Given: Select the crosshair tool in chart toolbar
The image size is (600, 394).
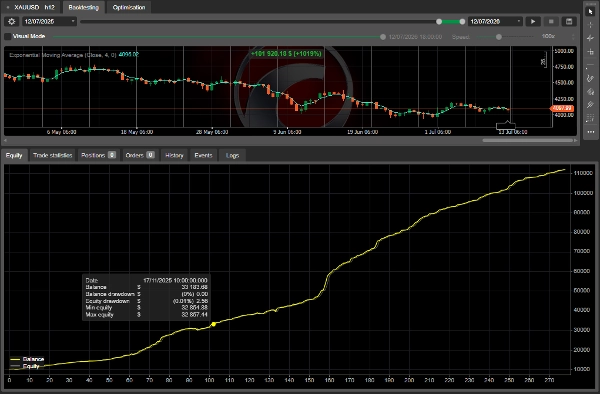Looking at the screenshot, I should point(590,25).
